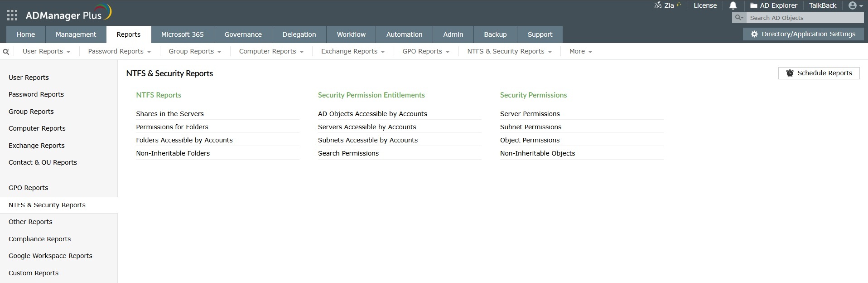Go to the Admin tab
Screen dimensions: 868x283
[453, 34]
